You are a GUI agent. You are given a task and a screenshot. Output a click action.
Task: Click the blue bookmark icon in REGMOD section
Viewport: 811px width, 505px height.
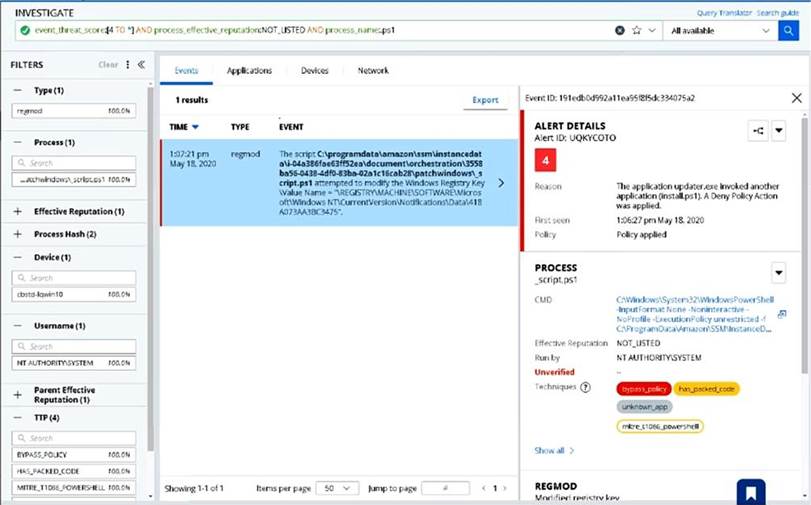[x=750, y=491]
